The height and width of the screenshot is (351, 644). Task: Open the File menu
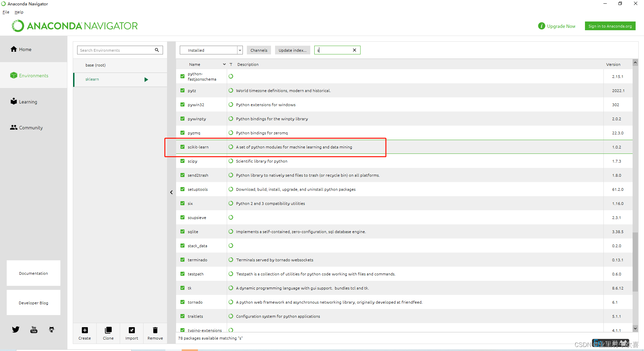tap(6, 12)
